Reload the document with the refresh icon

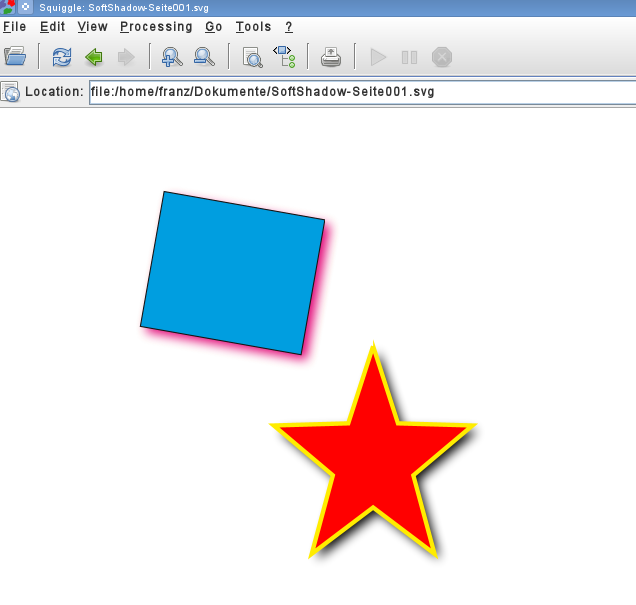(x=62, y=57)
